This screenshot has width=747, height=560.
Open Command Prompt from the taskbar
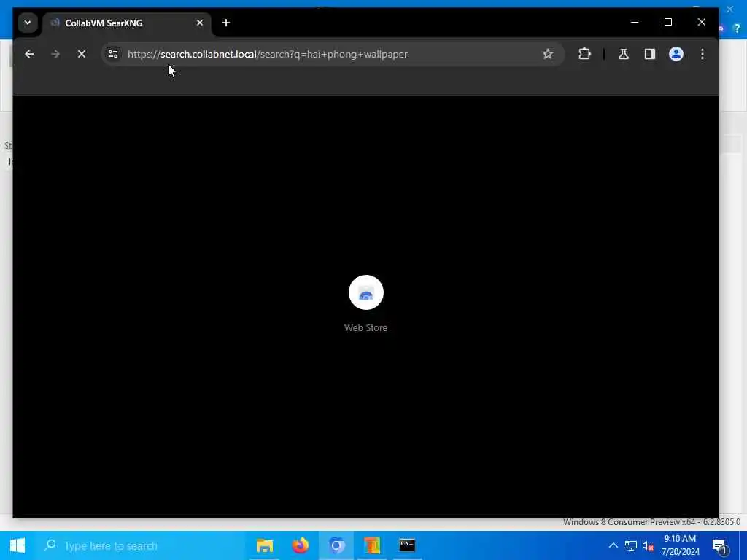[407, 545]
